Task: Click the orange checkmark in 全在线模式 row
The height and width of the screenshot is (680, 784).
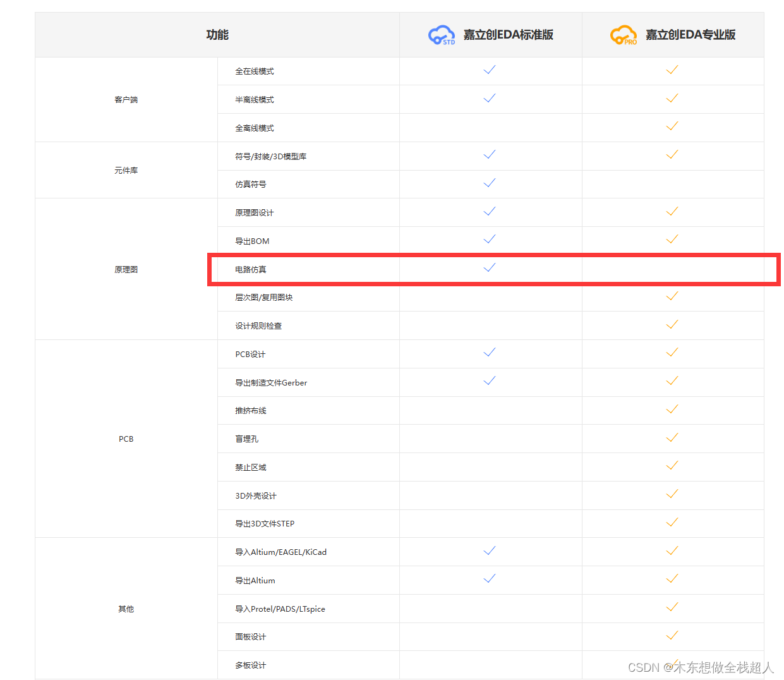Action: [x=672, y=70]
